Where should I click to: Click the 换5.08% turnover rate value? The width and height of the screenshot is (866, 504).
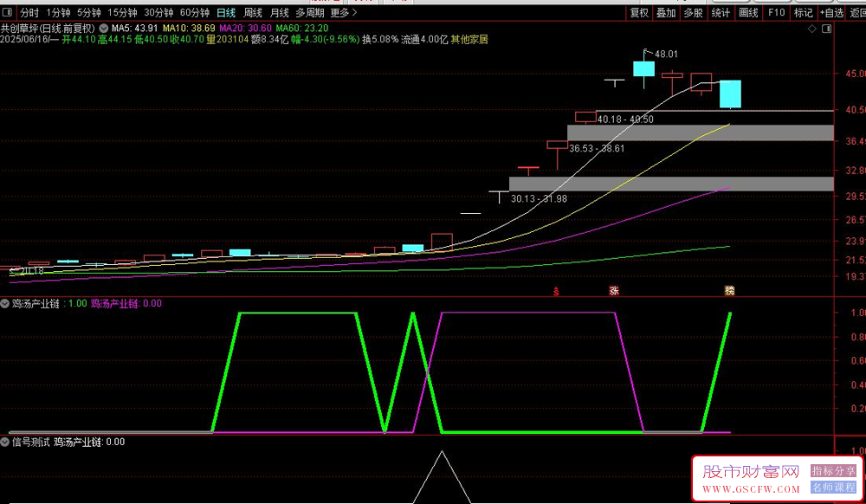click(x=380, y=39)
